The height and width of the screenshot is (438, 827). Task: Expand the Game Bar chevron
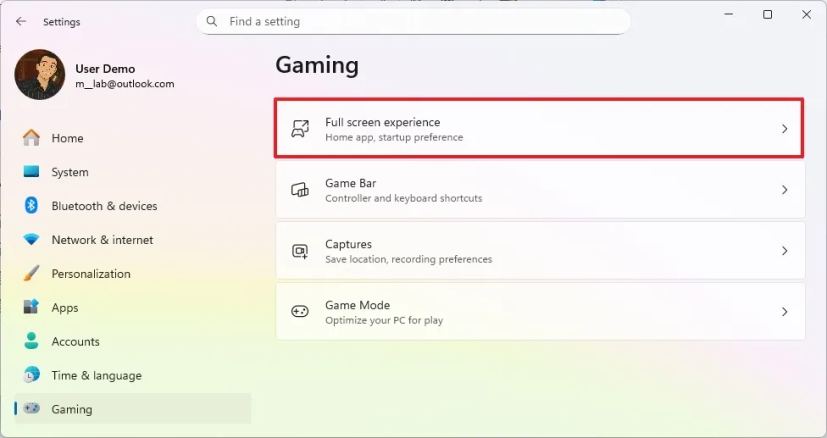(784, 189)
